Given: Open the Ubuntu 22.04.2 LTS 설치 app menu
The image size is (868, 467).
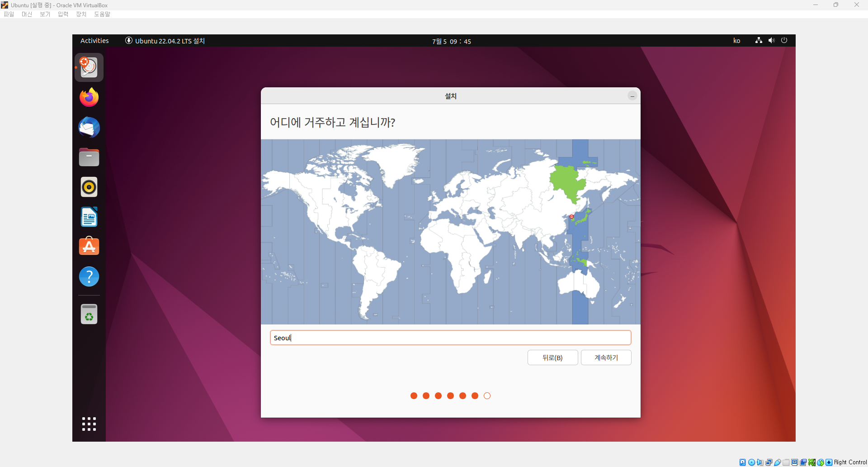Looking at the screenshot, I should (165, 41).
